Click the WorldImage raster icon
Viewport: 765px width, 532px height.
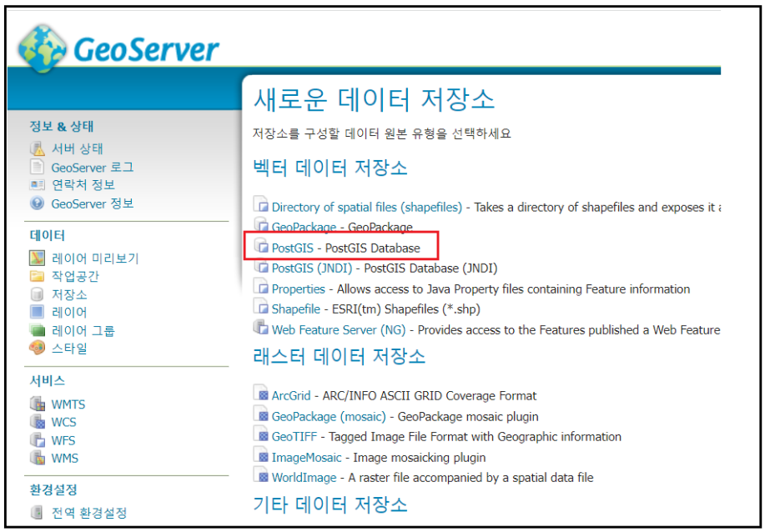(261, 475)
